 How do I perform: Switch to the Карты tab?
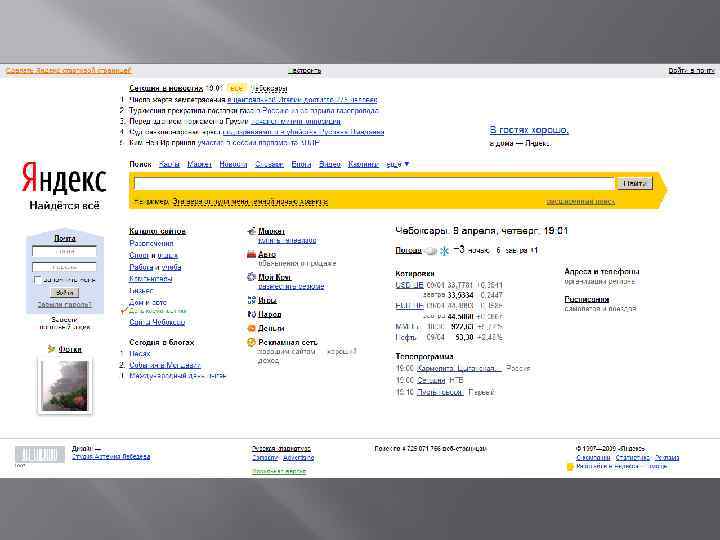[169, 164]
